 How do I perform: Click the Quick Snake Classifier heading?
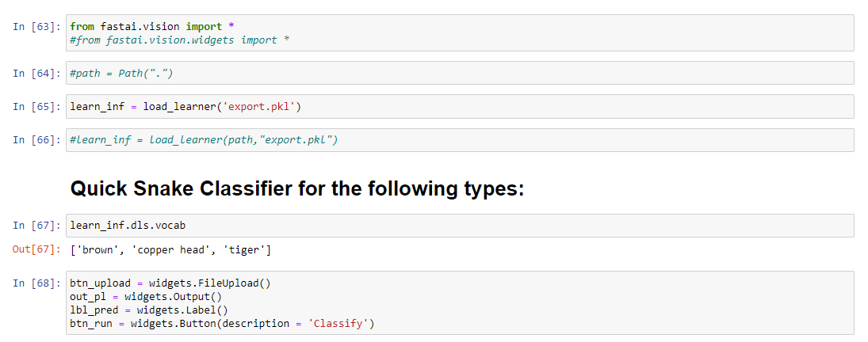pos(297,189)
